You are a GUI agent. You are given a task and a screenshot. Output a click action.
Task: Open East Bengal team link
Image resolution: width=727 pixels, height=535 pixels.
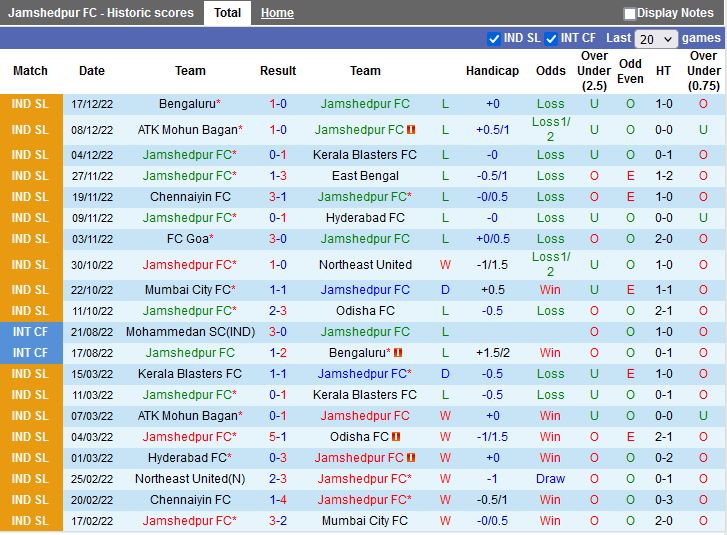(x=365, y=176)
